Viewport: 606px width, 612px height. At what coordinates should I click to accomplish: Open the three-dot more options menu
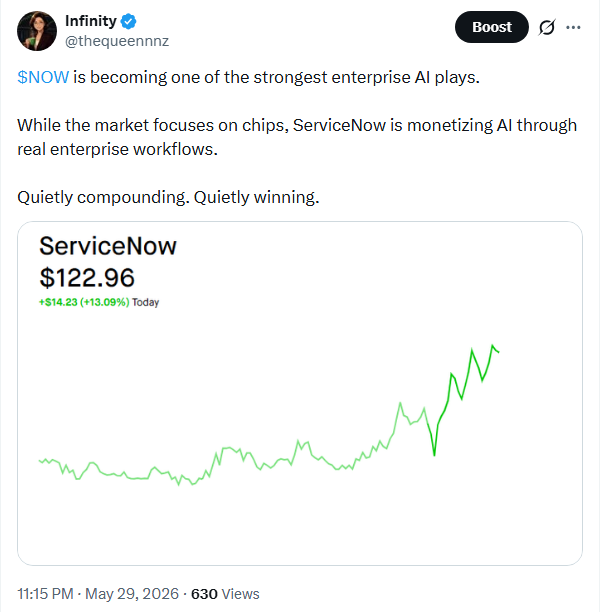point(573,27)
